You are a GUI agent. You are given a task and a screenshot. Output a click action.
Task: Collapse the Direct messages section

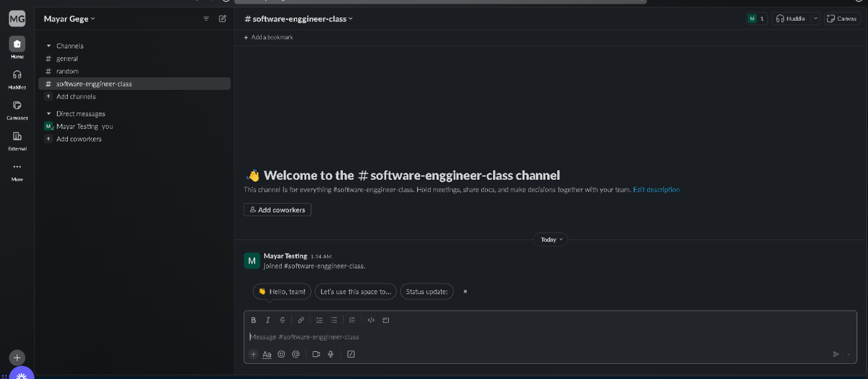[49, 114]
